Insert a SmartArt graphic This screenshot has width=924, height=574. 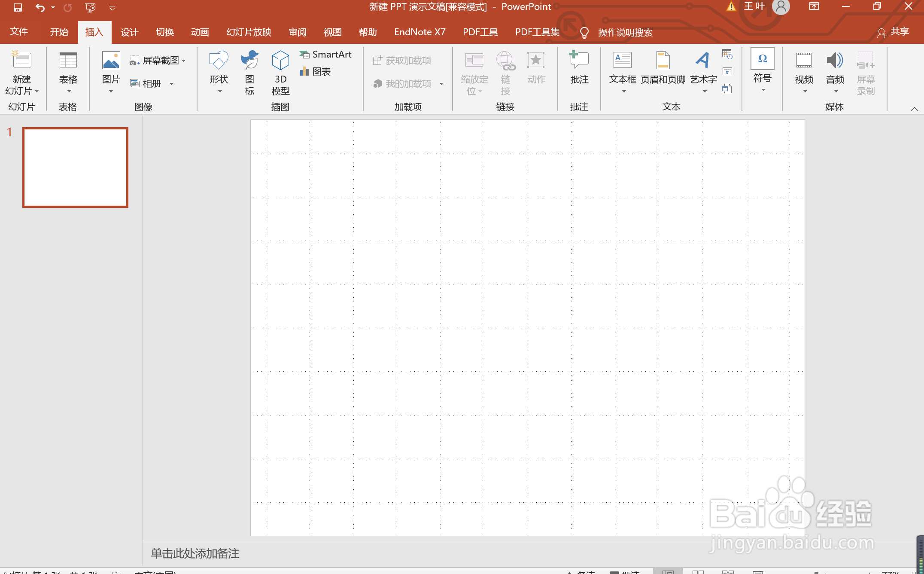tap(326, 55)
